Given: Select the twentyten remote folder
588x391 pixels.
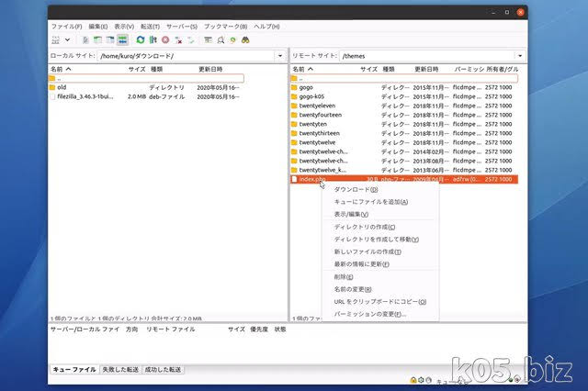Looking at the screenshot, I should [404, 124].
